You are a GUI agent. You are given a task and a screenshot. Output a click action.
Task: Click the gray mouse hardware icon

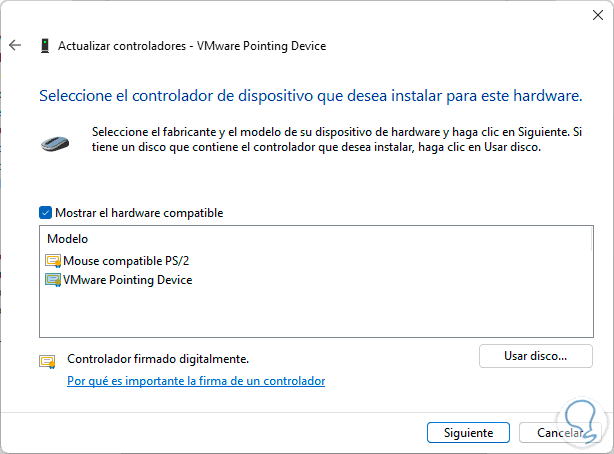point(55,141)
